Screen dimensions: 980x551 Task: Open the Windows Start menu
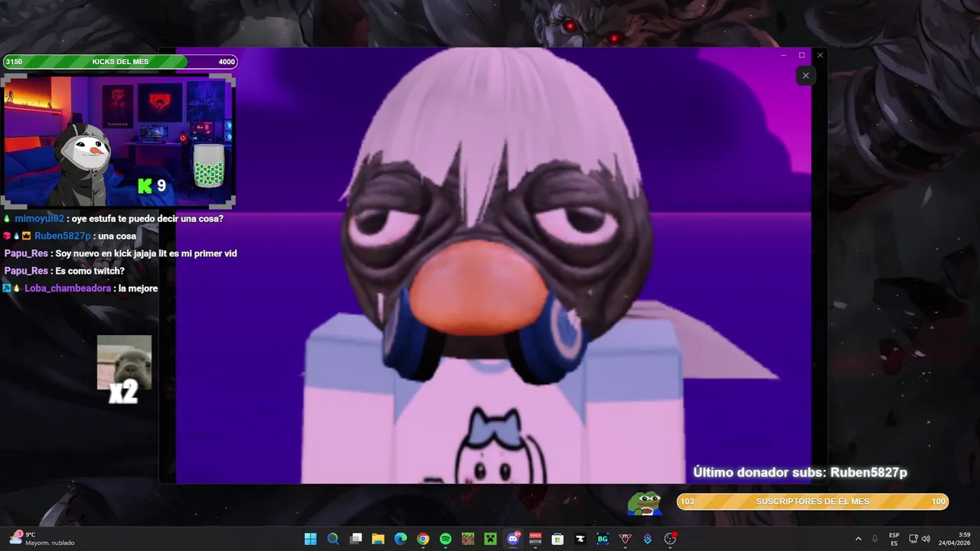310,539
